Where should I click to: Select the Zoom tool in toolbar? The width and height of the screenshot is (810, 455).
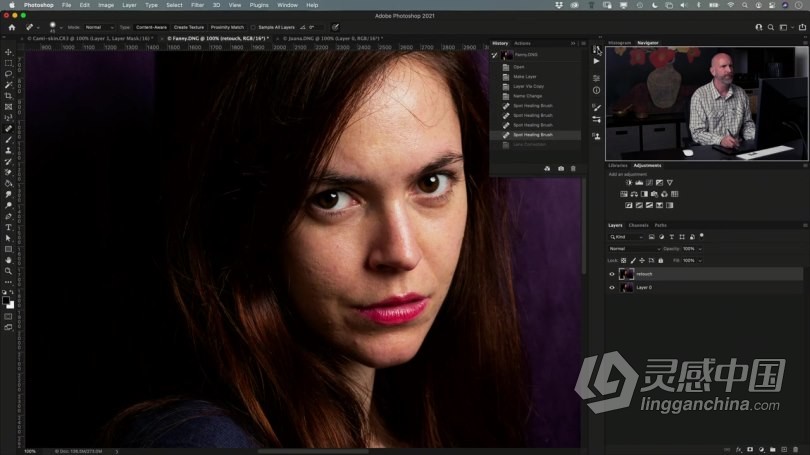click(x=8, y=271)
